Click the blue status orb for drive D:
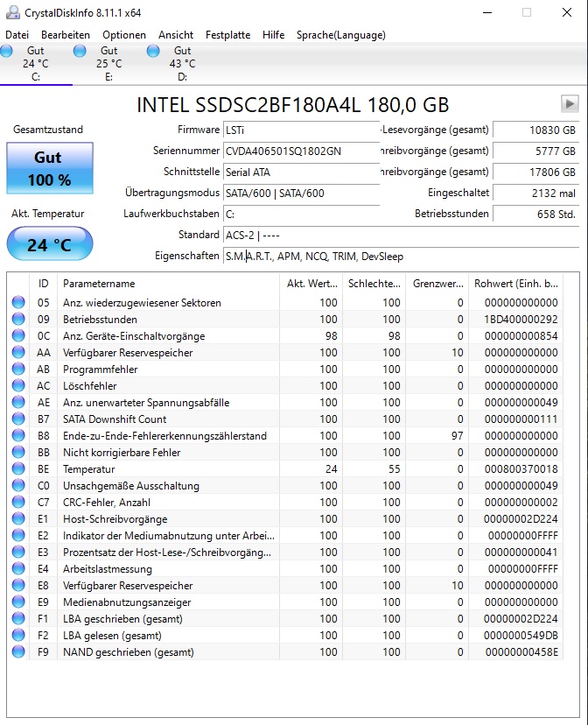The image size is (588, 725). (x=153, y=51)
